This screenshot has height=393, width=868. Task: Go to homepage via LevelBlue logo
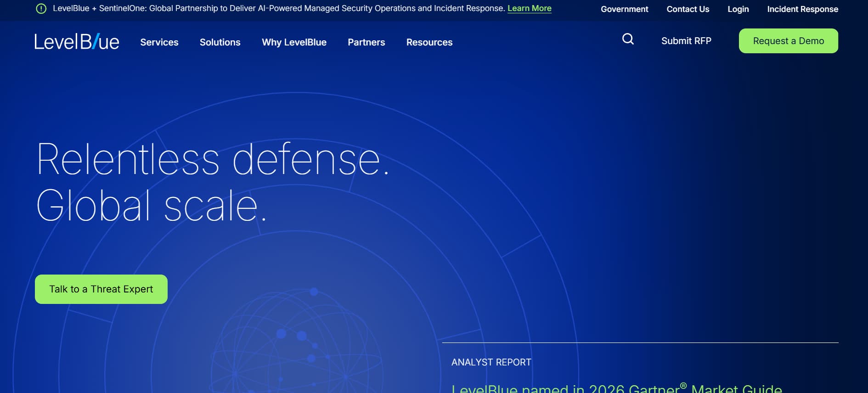tap(77, 42)
